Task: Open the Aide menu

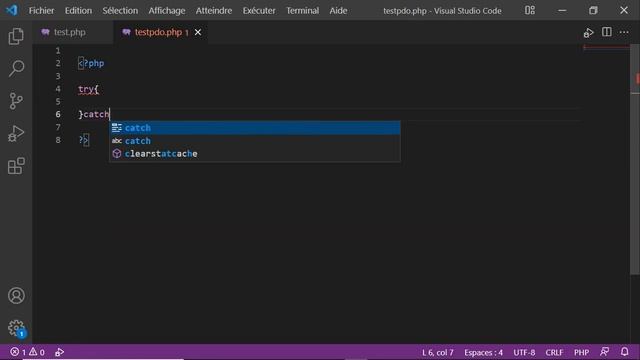Action: (x=338, y=11)
